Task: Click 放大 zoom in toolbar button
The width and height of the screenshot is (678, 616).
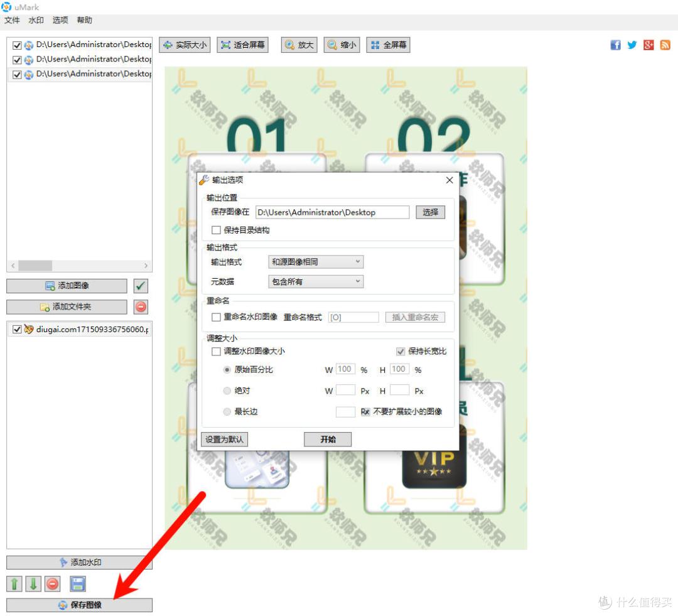Action: (299, 45)
